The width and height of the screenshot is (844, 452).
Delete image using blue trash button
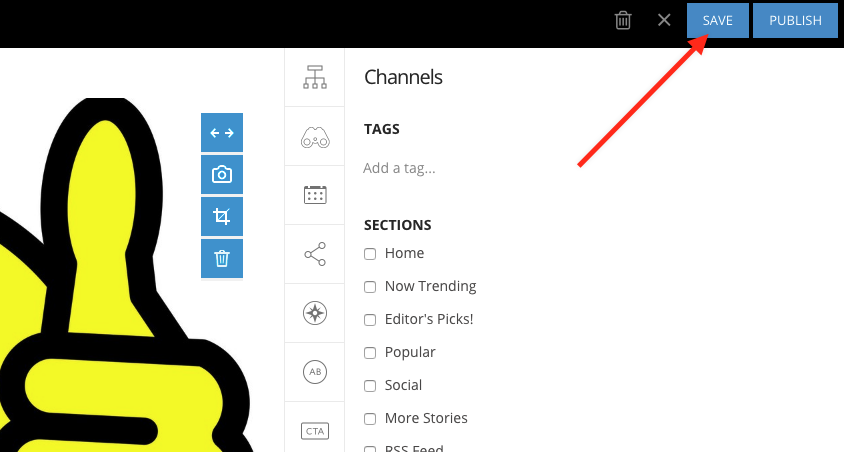[222, 258]
